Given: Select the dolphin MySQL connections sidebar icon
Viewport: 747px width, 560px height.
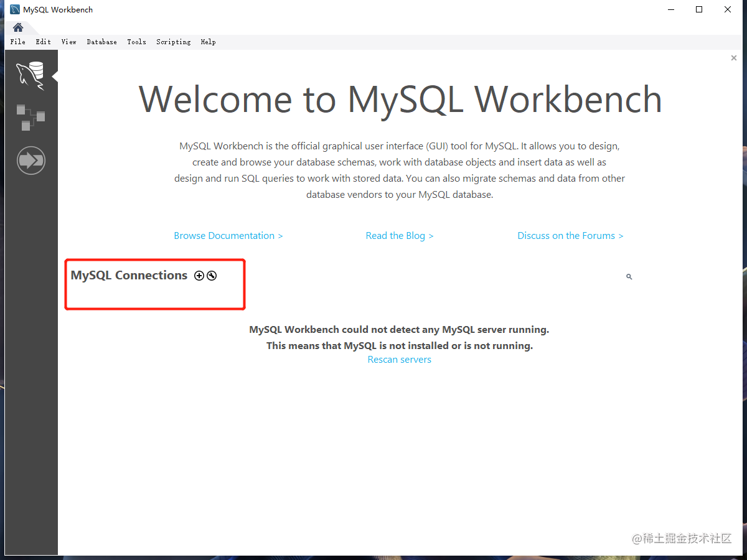Looking at the screenshot, I should pyautogui.click(x=31, y=75).
